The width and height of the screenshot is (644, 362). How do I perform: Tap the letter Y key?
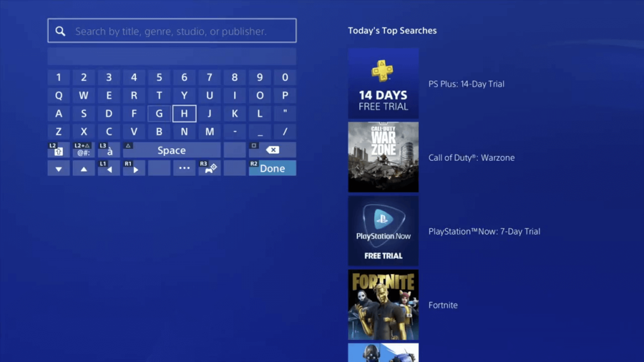tap(184, 96)
